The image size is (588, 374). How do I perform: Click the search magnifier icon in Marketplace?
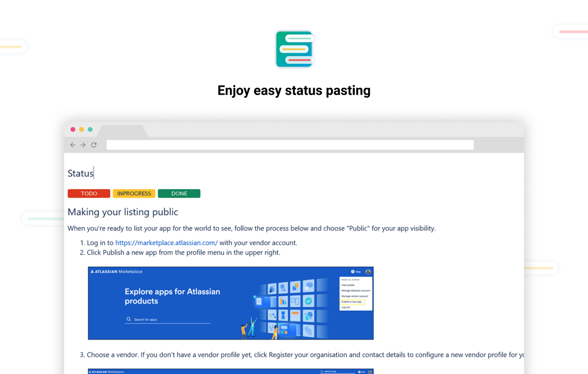(129, 319)
